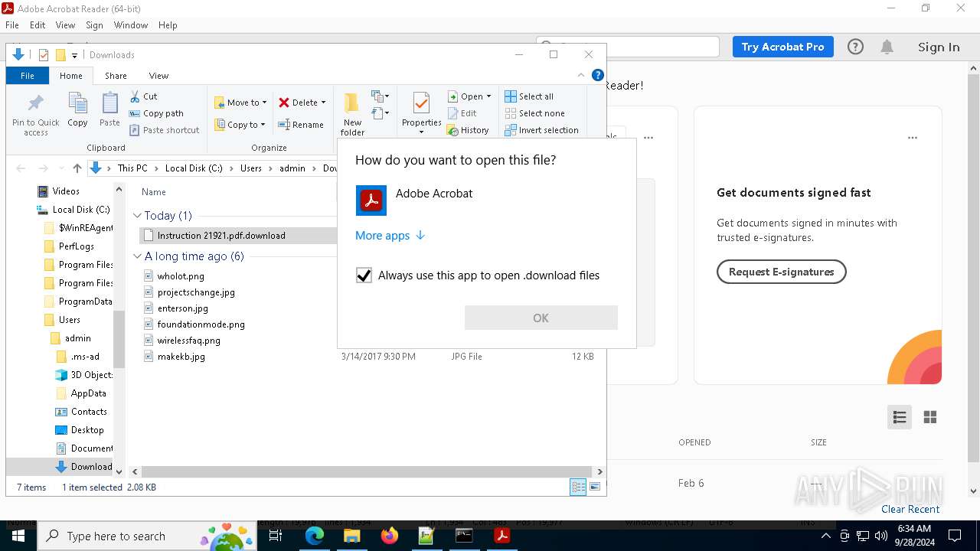This screenshot has height=551, width=980.
Task: Select makekb.jpg file in list
Action: [x=181, y=357]
